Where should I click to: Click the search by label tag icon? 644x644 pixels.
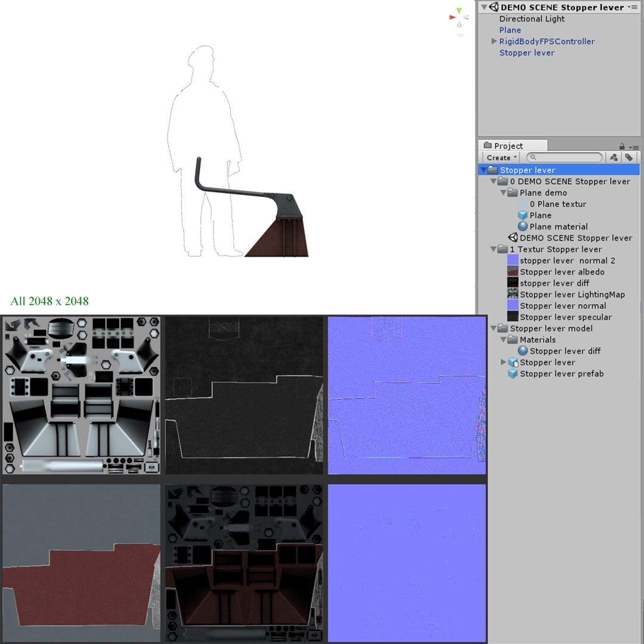point(628,157)
